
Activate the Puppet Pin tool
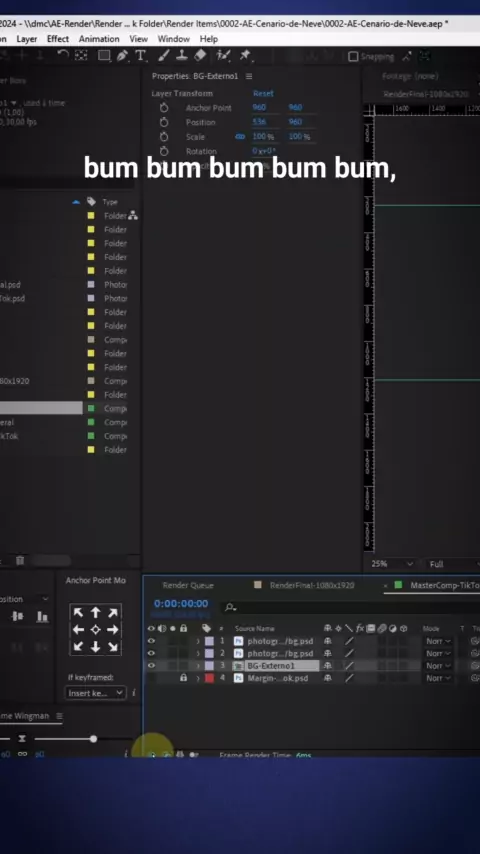(245, 56)
